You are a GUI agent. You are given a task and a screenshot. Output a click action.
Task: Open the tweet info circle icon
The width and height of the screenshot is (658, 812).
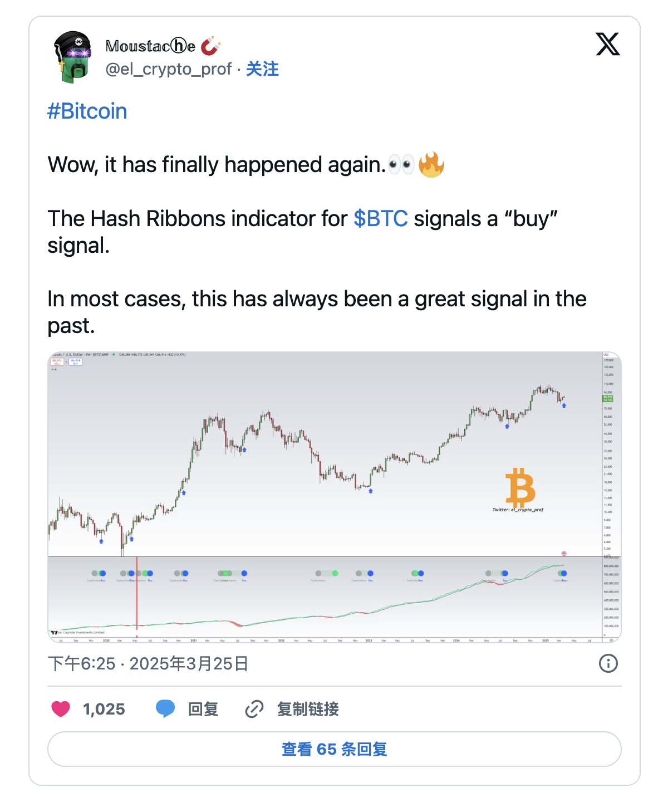pyautogui.click(x=608, y=663)
